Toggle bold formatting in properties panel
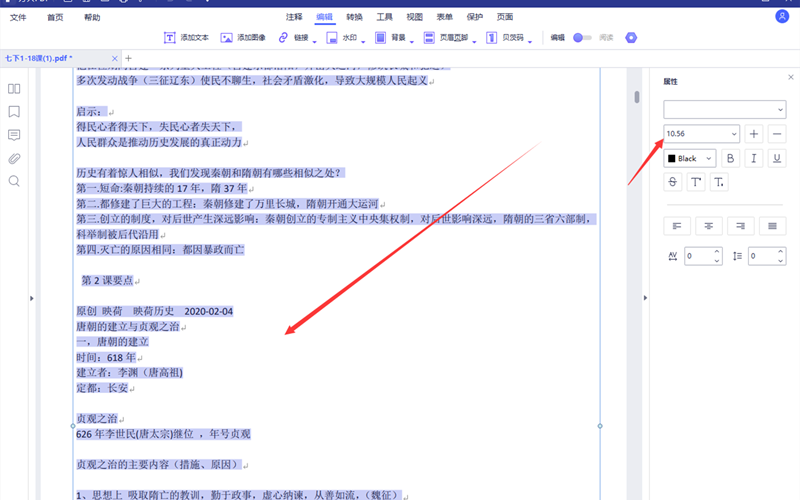 click(730, 158)
